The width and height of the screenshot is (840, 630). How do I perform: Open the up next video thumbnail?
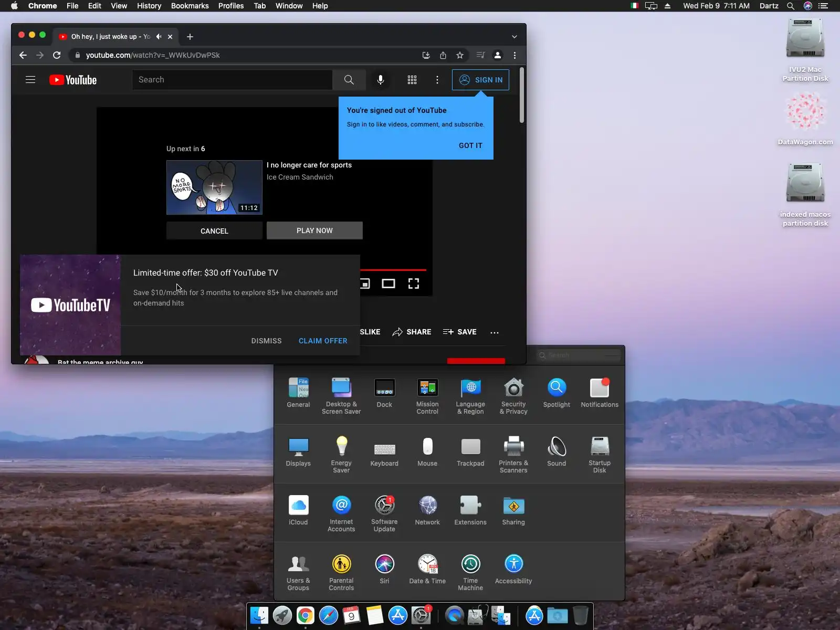point(214,187)
